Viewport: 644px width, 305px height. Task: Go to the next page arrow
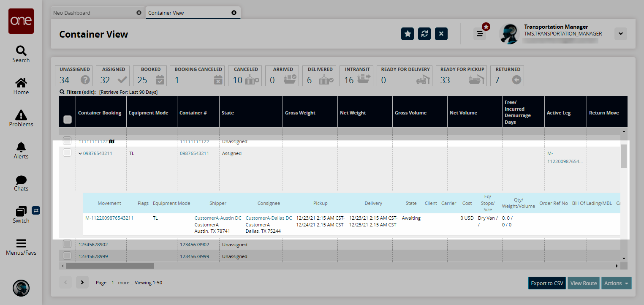82,283
